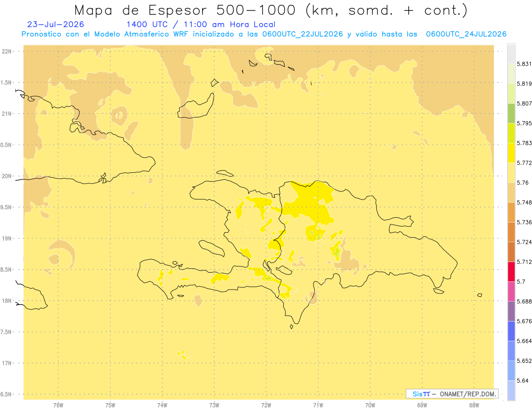Select the date label 23-Jul-2026
Viewport: 532px width, 411px height.
coord(55,24)
